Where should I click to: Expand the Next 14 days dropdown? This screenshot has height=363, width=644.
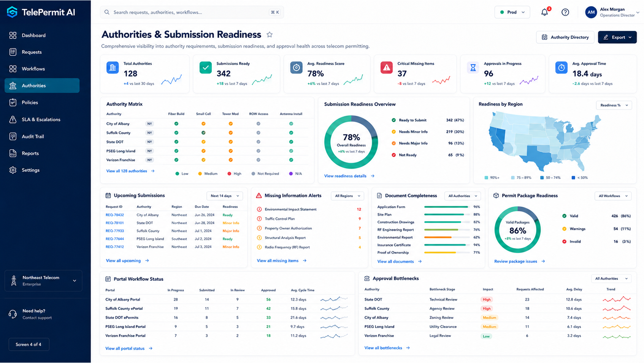point(225,196)
